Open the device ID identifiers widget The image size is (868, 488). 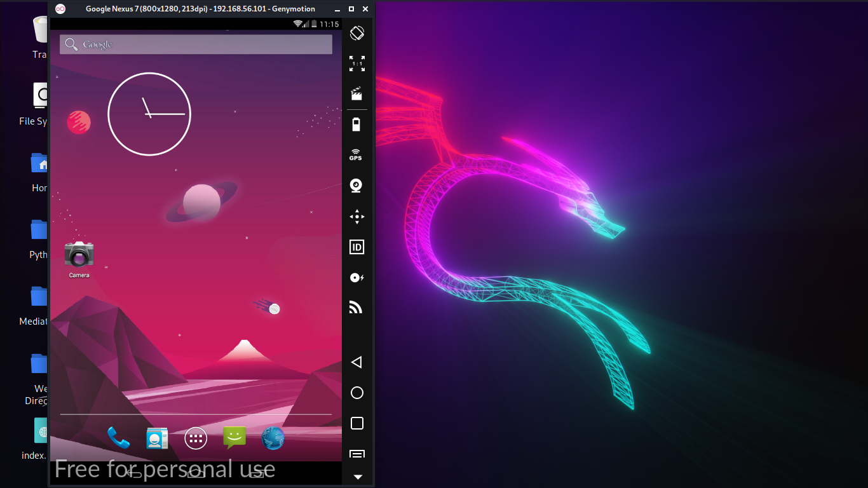tap(357, 247)
